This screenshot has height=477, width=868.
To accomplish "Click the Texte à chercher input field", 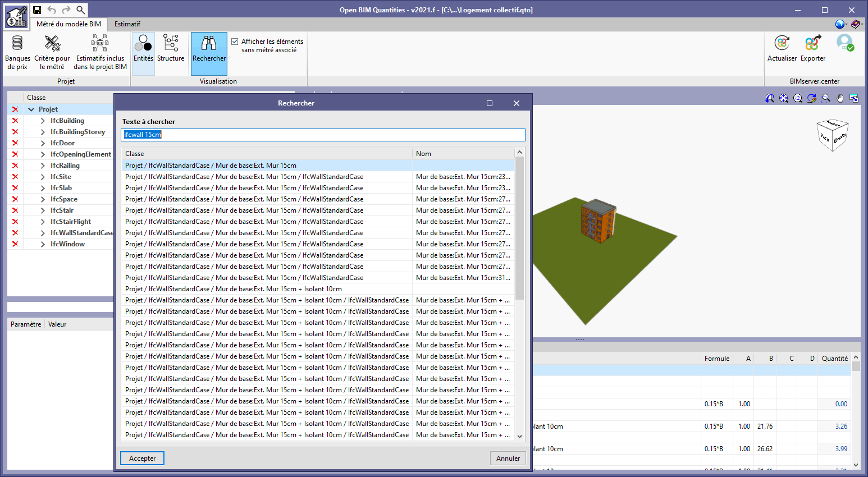I will click(x=323, y=135).
